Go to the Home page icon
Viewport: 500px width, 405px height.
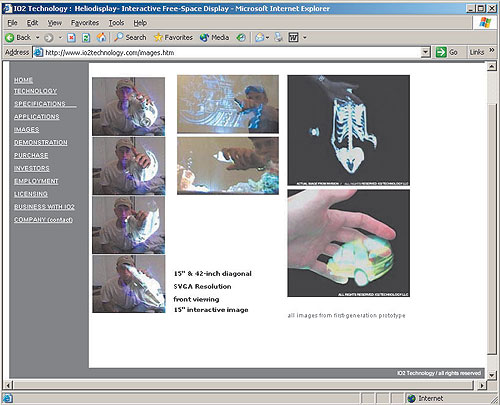pyautogui.click(x=101, y=37)
